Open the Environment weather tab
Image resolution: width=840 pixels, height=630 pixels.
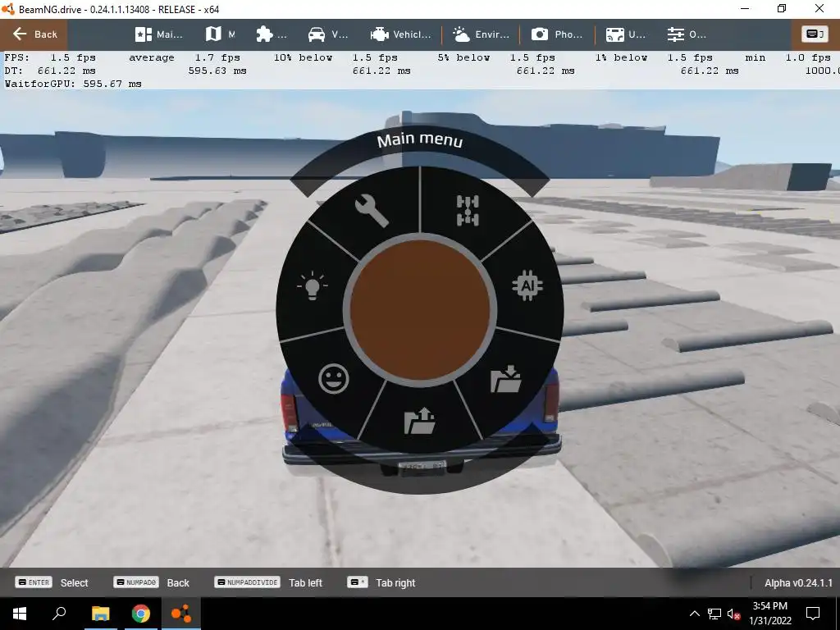coord(481,34)
